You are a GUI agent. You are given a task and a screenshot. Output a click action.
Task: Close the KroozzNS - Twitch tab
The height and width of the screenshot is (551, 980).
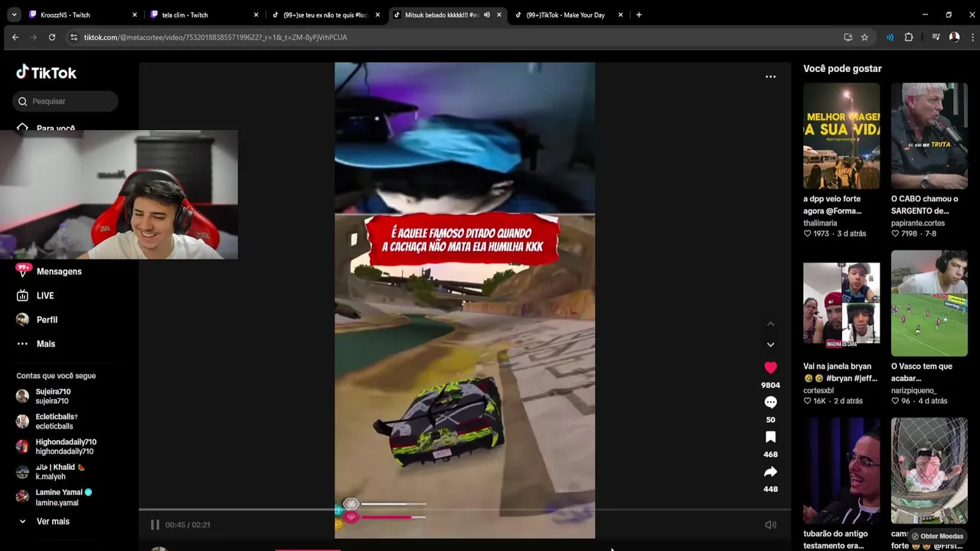tap(134, 15)
